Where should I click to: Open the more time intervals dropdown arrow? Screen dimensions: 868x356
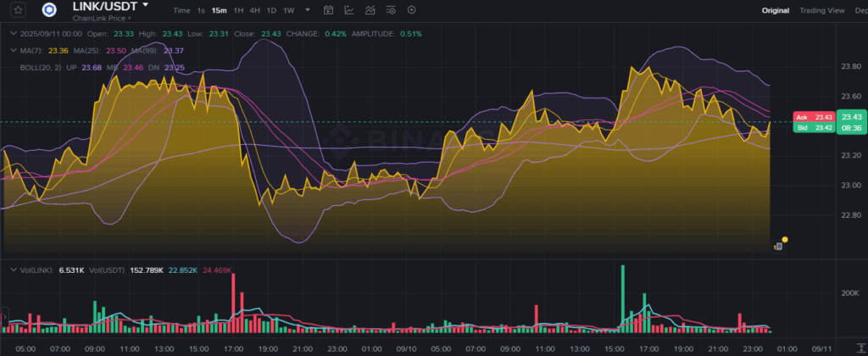(306, 10)
